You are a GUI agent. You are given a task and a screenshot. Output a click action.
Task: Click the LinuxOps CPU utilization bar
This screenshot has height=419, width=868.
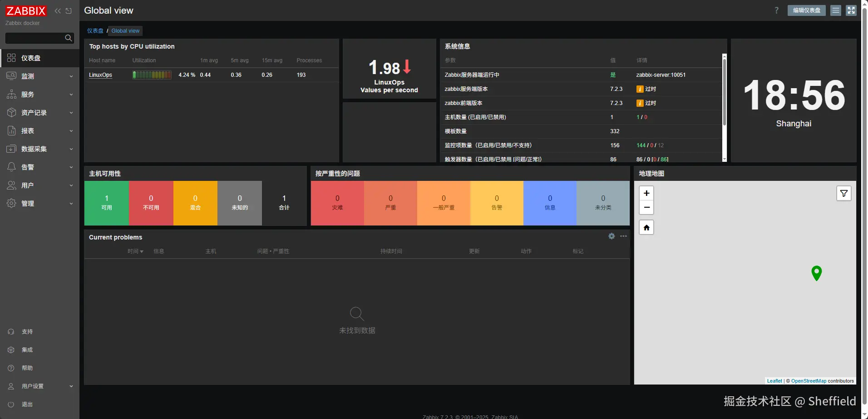(152, 75)
